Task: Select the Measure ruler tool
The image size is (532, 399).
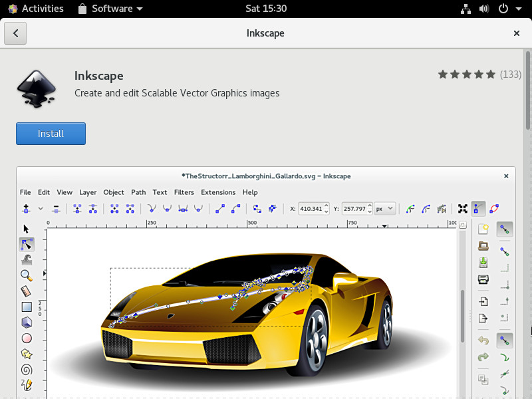Action: [x=26, y=291]
